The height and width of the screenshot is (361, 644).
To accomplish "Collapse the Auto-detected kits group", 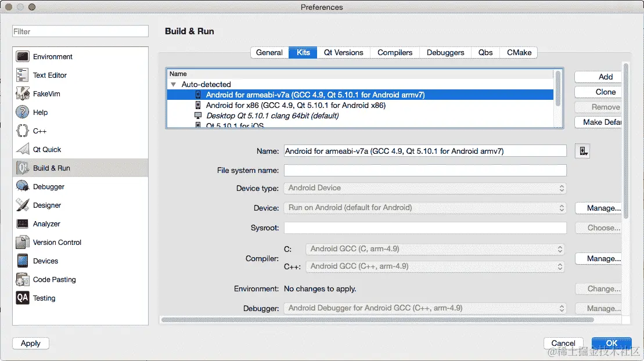I will pyautogui.click(x=173, y=84).
